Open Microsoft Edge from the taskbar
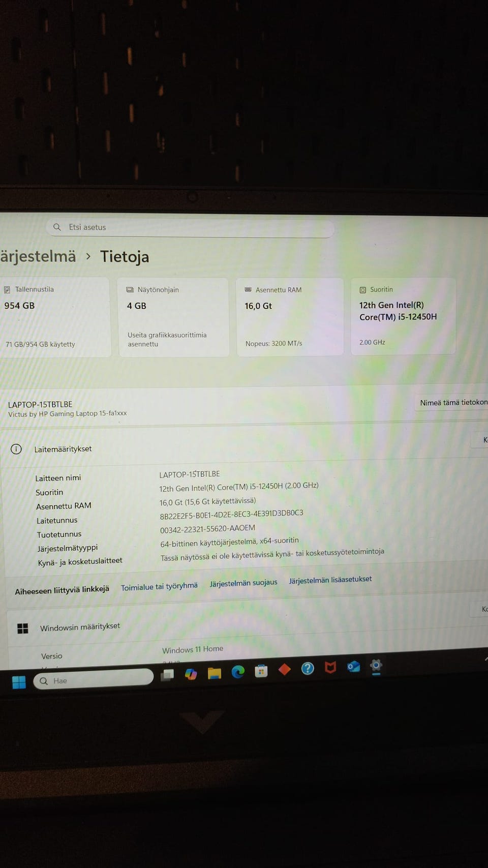The height and width of the screenshot is (868, 488). pos(238,672)
